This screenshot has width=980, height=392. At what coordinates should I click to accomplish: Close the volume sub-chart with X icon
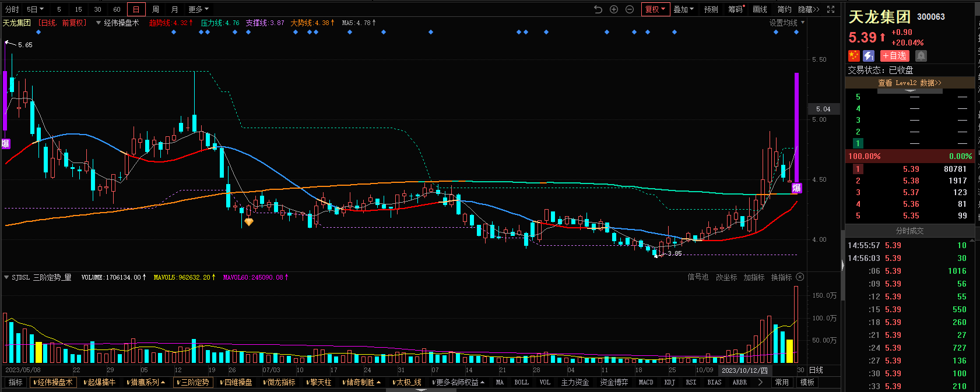click(800, 277)
